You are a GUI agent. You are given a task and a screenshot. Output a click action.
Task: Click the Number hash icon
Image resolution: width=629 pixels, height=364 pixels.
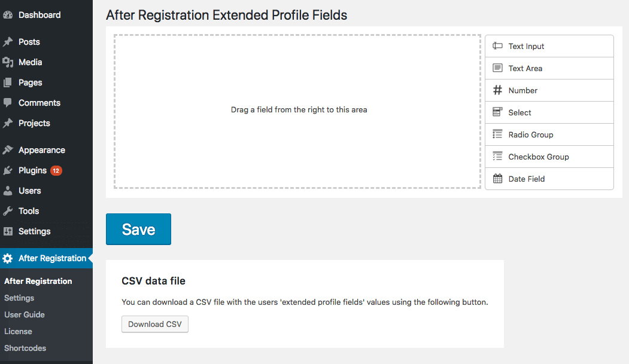pyautogui.click(x=497, y=90)
